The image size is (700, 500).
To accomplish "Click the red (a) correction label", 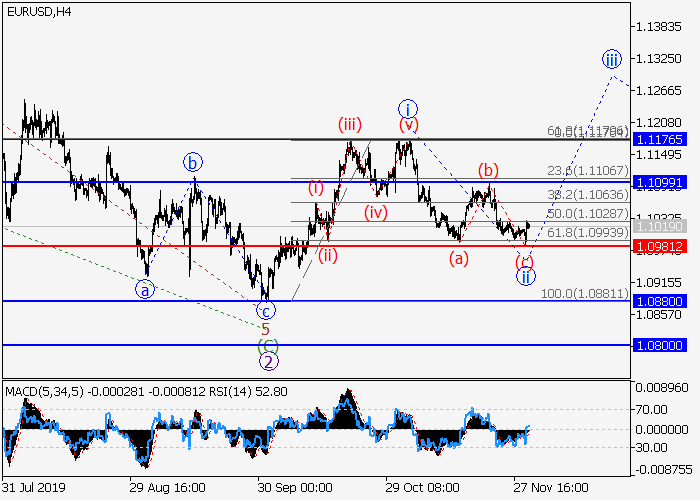I will pyautogui.click(x=458, y=258).
